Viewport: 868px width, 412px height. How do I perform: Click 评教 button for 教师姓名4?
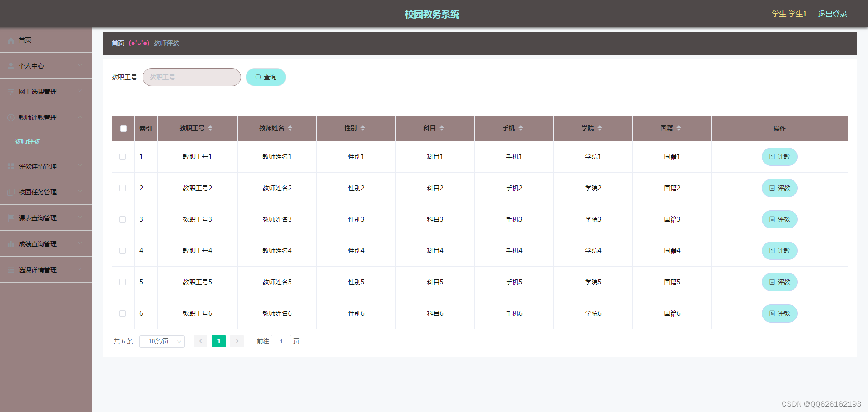tap(779, 251)
